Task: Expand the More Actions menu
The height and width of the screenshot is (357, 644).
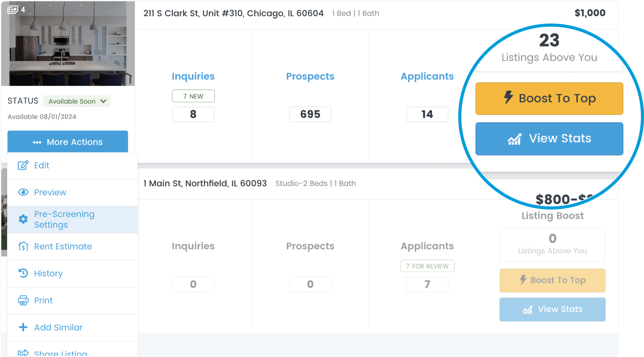Action: (68, 142)
